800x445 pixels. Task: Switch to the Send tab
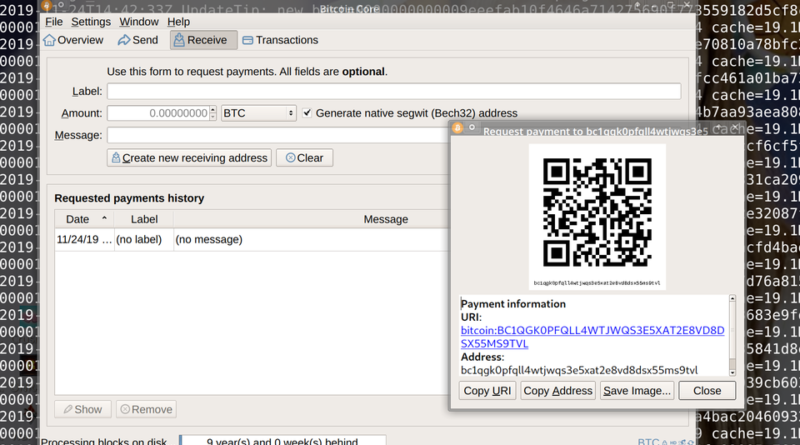click(138, 40)
